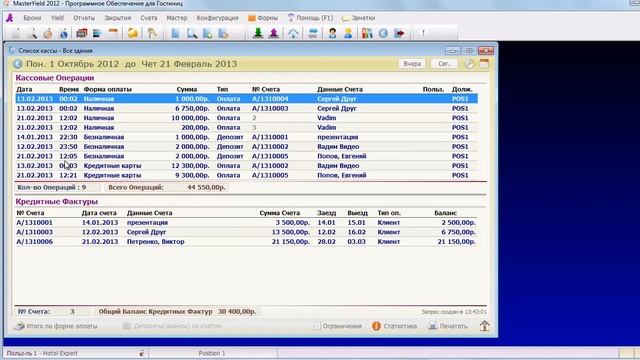Click Position 1 in the status bar

pyautogui.click(x=212, y=353)
